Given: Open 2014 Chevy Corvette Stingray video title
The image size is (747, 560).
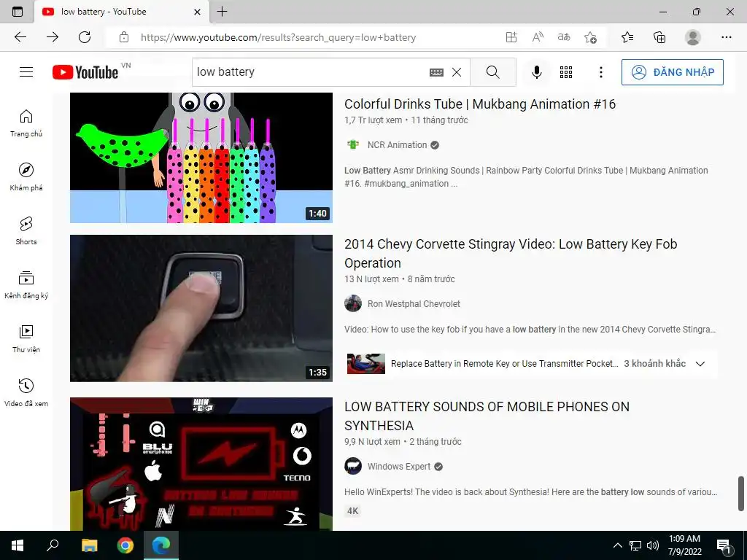Looking at the screenshot, I should [x=511, y=253].
